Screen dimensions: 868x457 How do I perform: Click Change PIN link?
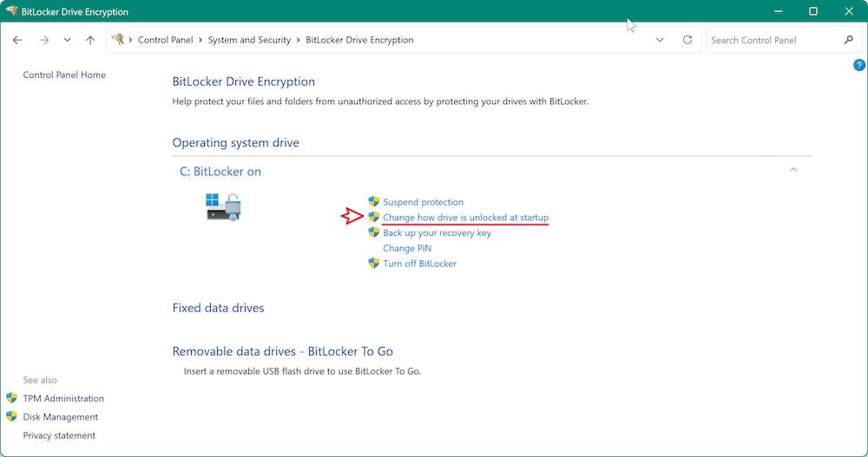pyautogui.click(x=407, y=248)
